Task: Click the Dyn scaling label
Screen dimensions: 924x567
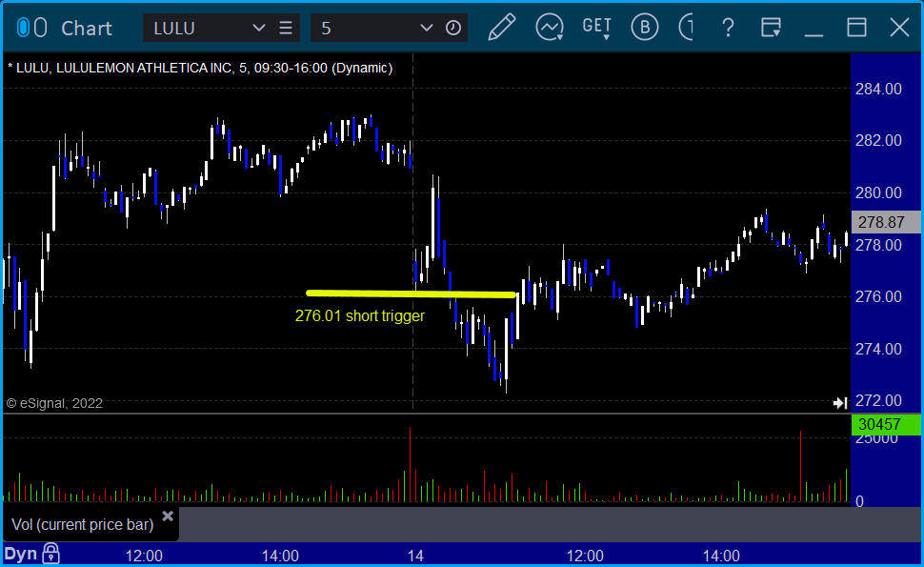Action: pyautogui.click(x=21, y=554)
